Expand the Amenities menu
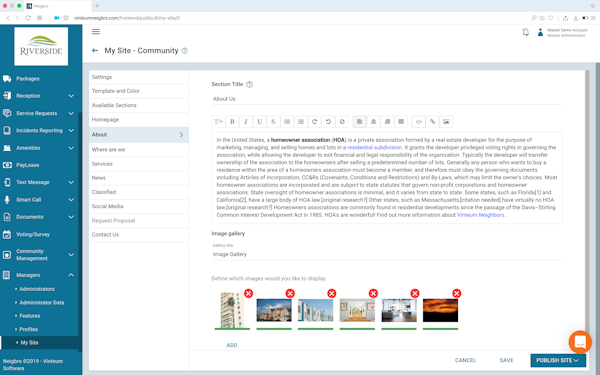The width and height of the screenshot is (600, 375). click(x=71, y=148)
